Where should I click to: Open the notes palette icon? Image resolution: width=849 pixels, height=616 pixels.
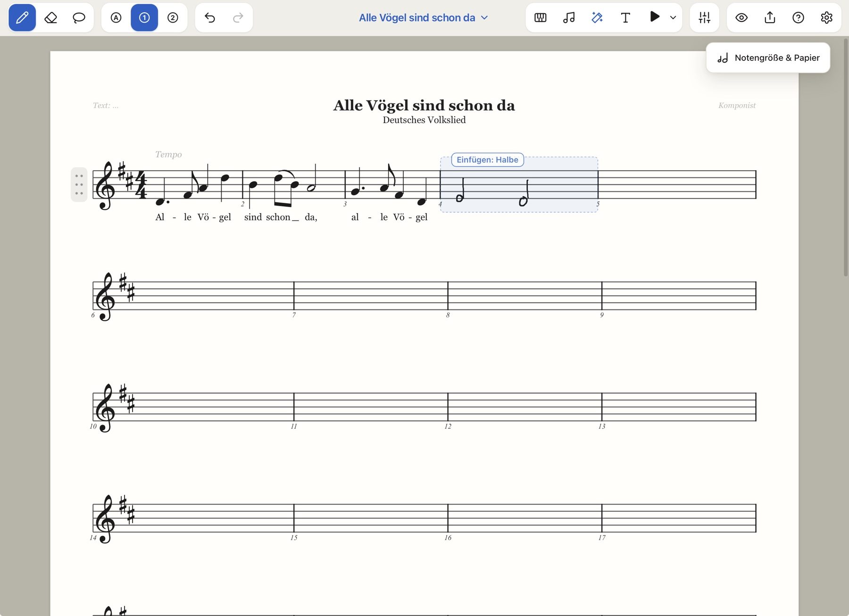point(569,18)
